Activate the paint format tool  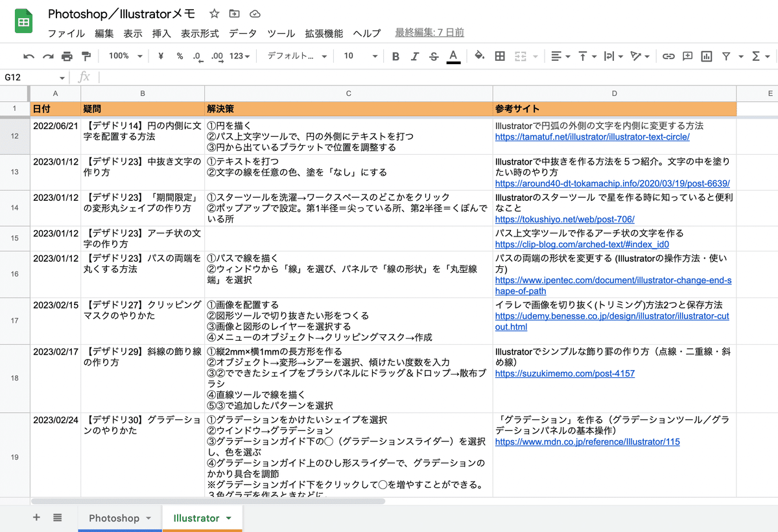86,56
